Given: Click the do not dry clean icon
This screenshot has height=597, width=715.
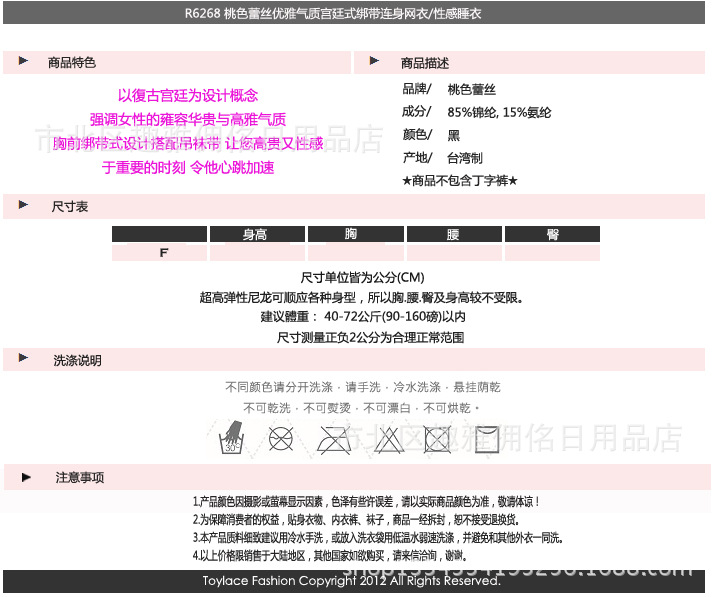Looking at the screenshot, I should tap(281, 438).
